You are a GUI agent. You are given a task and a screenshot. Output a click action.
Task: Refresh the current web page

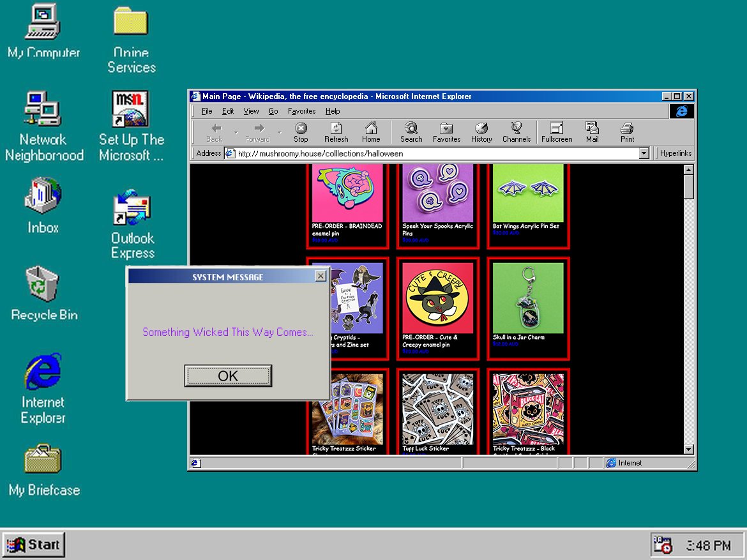pos(336,132)
